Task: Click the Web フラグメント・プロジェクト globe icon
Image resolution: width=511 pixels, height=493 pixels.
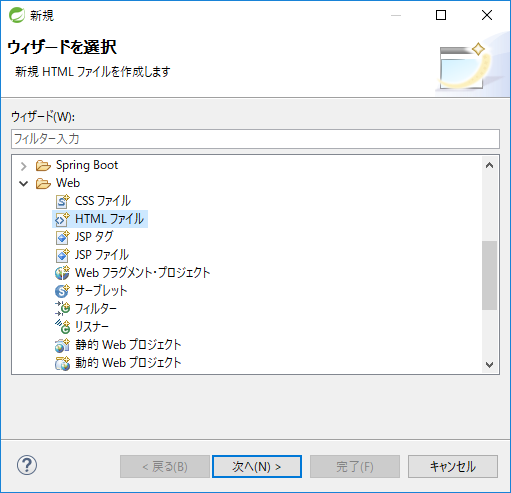Action: (62, 273)
